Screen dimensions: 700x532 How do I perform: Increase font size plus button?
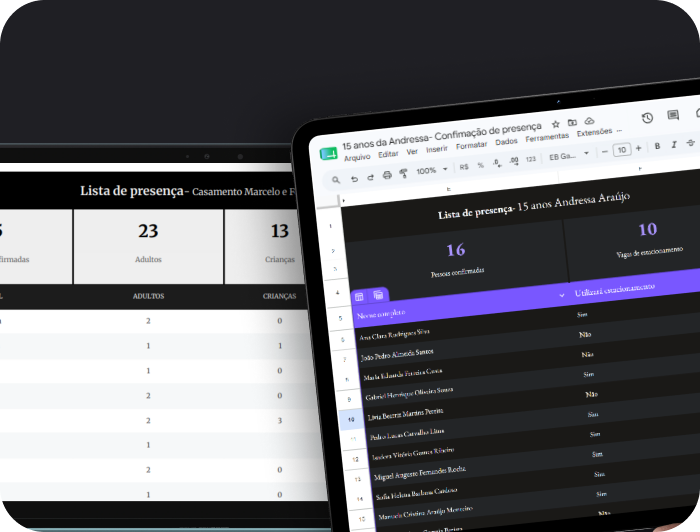638,148
